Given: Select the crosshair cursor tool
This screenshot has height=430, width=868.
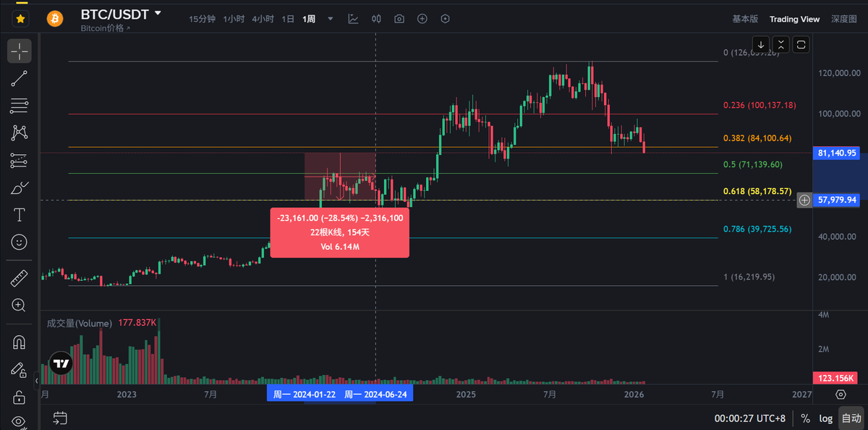Looking at the screenshot, I should 20,51.
